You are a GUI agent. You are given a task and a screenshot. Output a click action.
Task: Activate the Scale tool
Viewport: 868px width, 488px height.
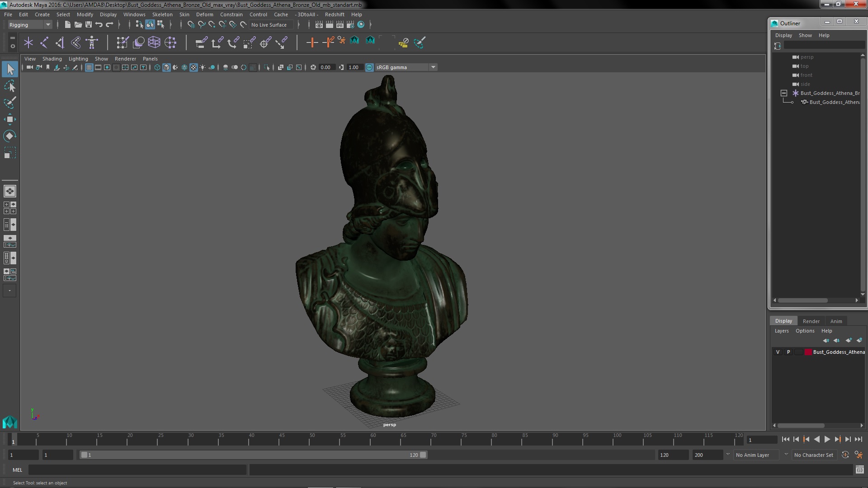coord(10,153)
